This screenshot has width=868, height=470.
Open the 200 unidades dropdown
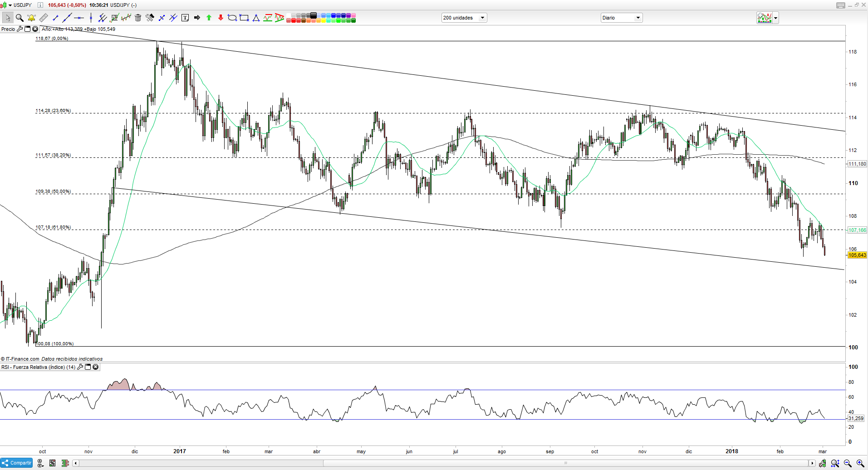[464, 18]
